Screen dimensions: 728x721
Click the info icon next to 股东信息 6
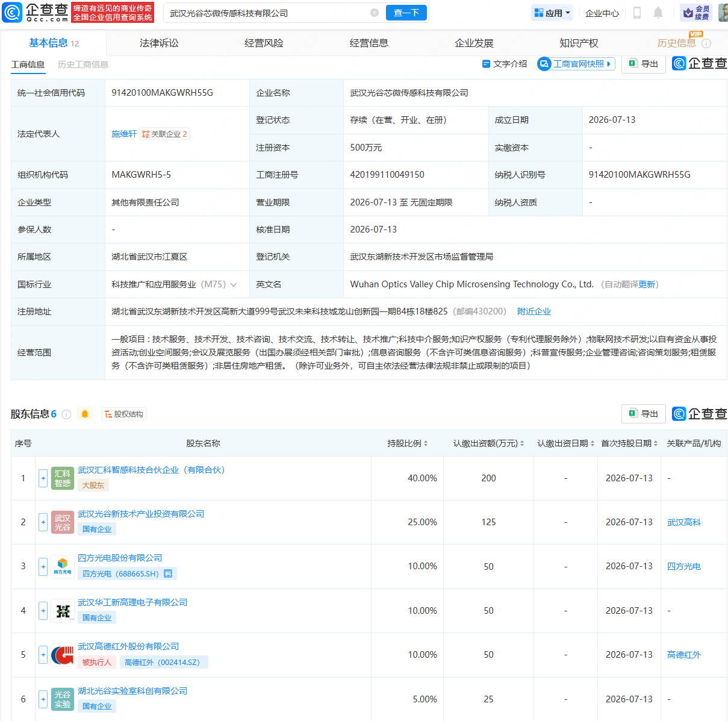tap(66, 414)
